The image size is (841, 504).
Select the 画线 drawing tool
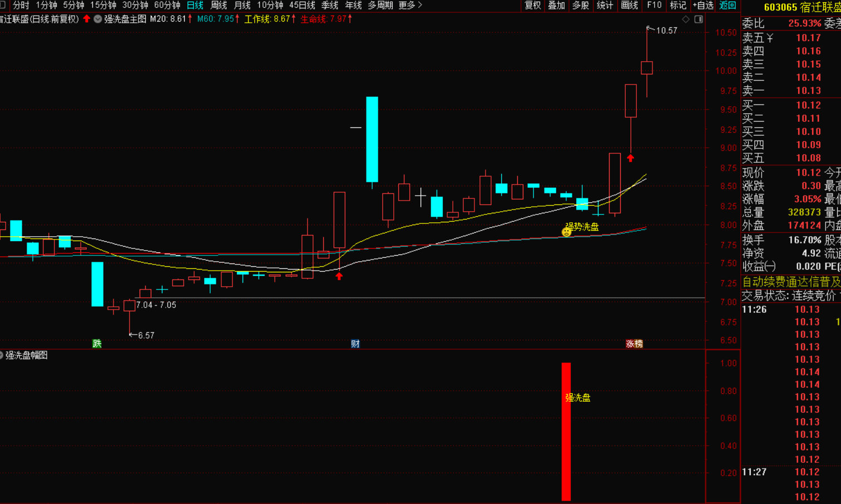click(x=629, y=6)
